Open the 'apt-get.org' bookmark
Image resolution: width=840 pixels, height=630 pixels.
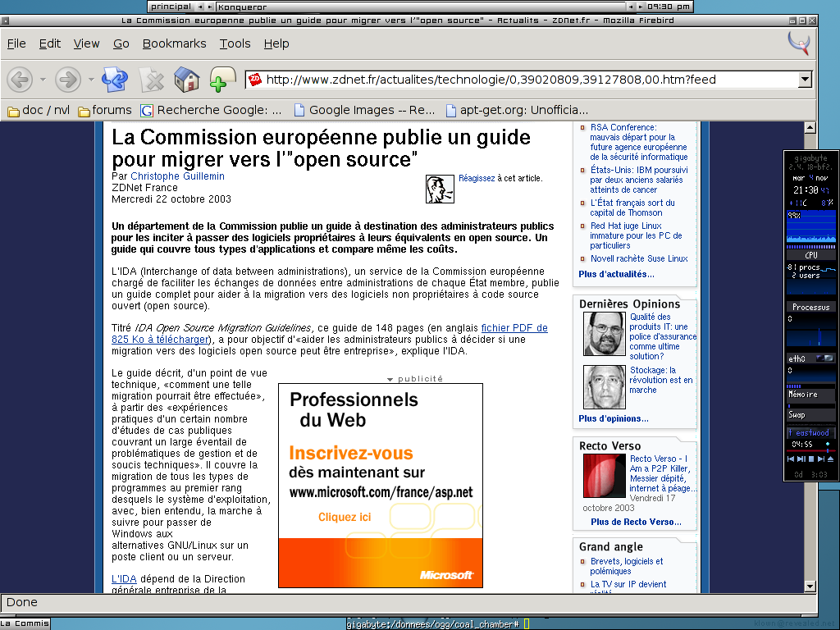click(517, 111)
